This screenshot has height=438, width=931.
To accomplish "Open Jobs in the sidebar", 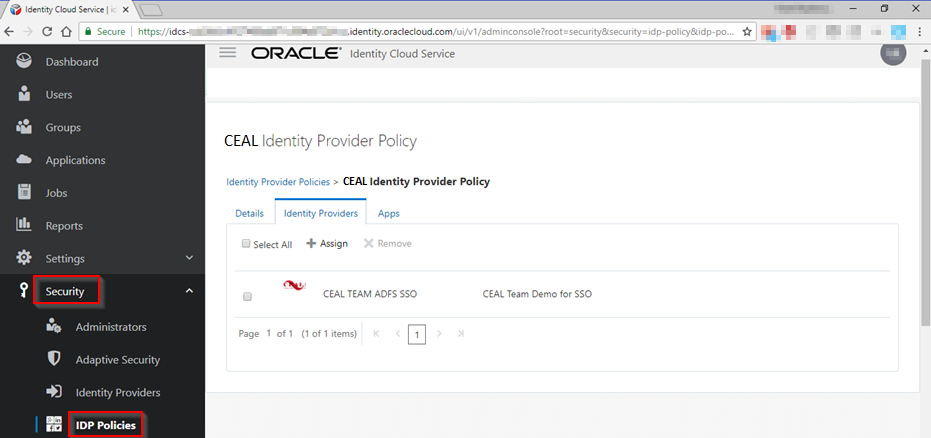I will [x=56, y=193].
